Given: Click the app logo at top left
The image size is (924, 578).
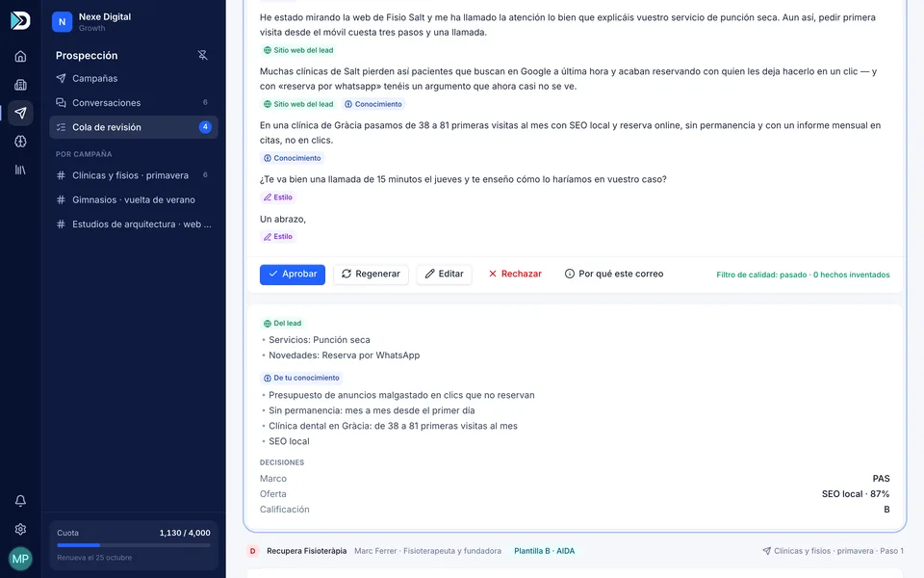Looking at the screenshot, I should 20,20.
